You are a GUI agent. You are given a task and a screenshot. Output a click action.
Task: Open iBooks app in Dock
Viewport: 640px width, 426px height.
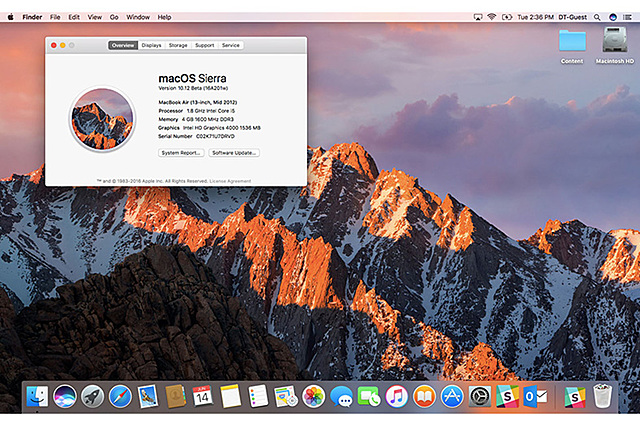424,396
